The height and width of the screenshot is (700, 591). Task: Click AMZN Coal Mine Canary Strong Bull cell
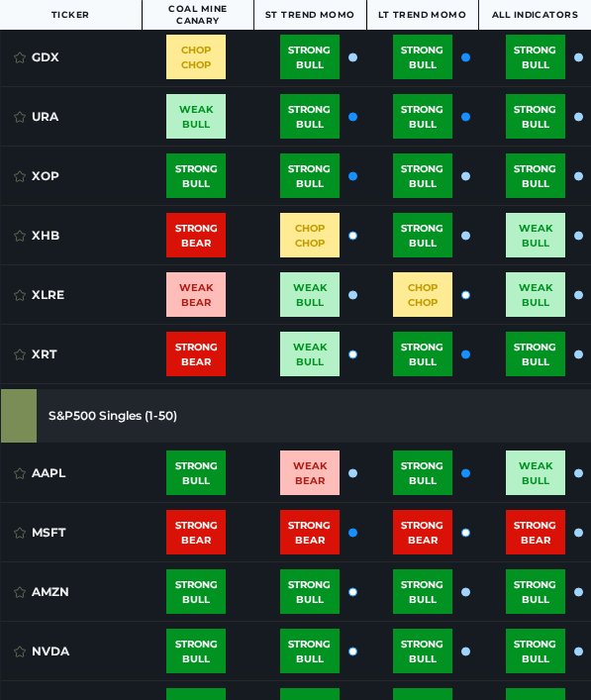196,591
